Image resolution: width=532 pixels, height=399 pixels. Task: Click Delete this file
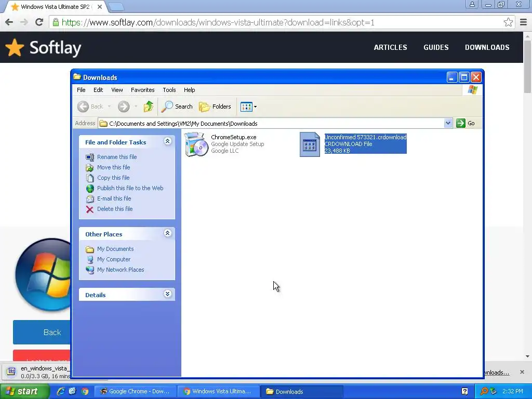(x=115, y=209)
